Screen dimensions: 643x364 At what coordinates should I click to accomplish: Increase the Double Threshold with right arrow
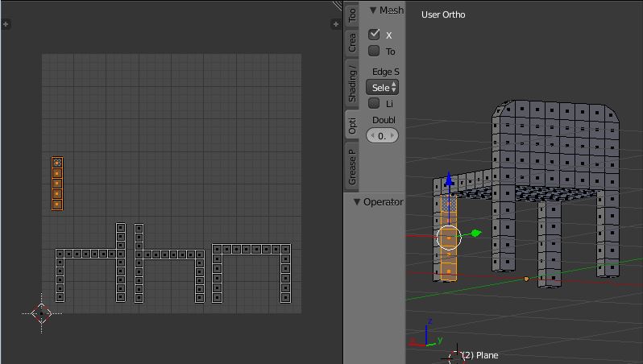tap(392, 135)
